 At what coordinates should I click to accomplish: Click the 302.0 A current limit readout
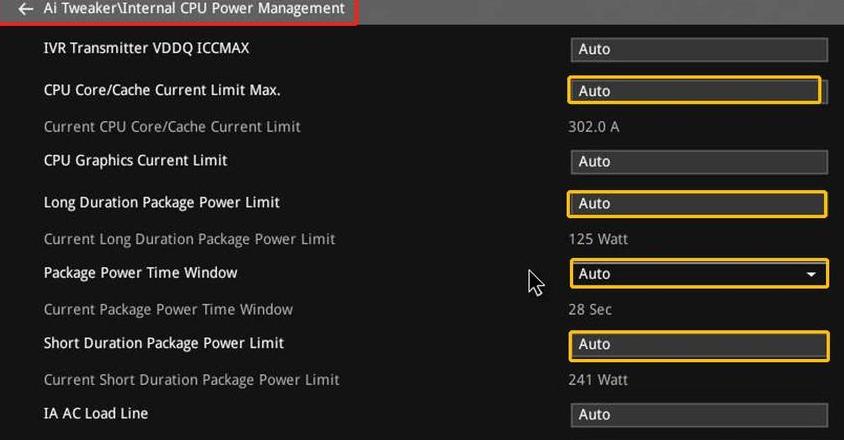[594, 127]
